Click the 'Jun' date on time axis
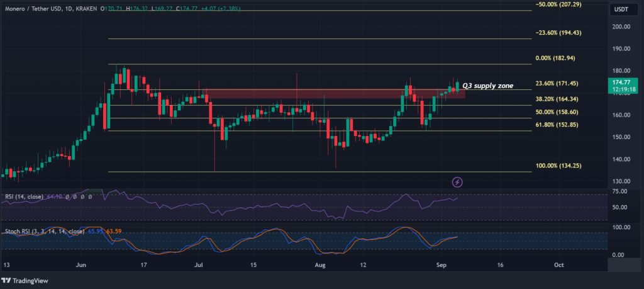Screen dimensions: 644x289 coord(81,265)
